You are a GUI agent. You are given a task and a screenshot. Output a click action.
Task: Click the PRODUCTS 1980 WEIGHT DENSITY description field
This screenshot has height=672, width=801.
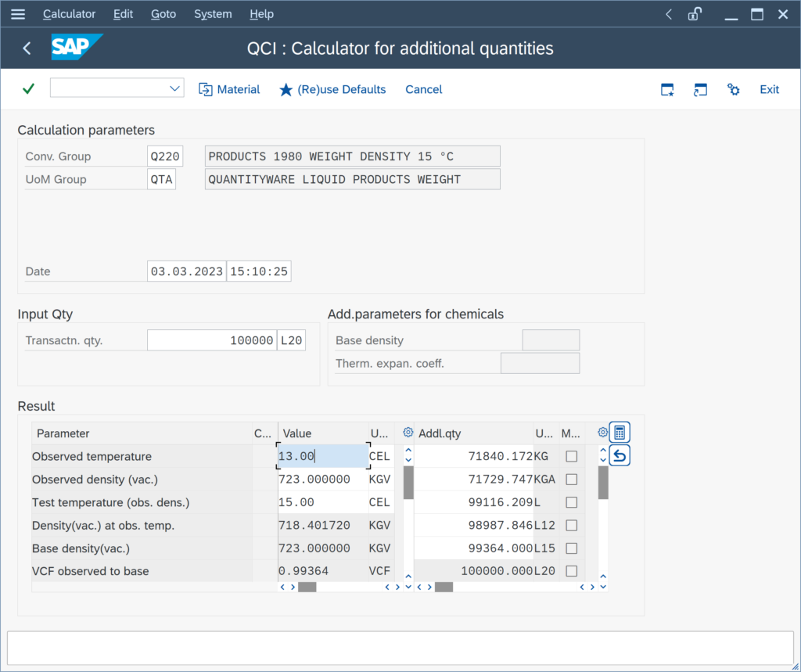(x=353, y=156)
